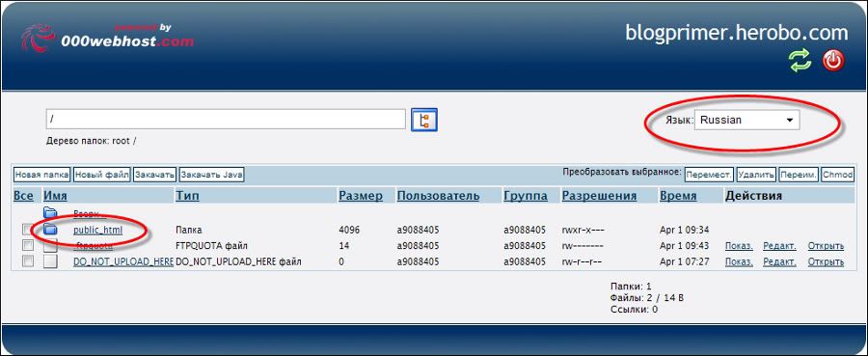The width and height of the screenshot is (868, 356).
Task: Click the DO_NOT_UPLOAD_HERE file icon
Action: (x=50, y=261)
